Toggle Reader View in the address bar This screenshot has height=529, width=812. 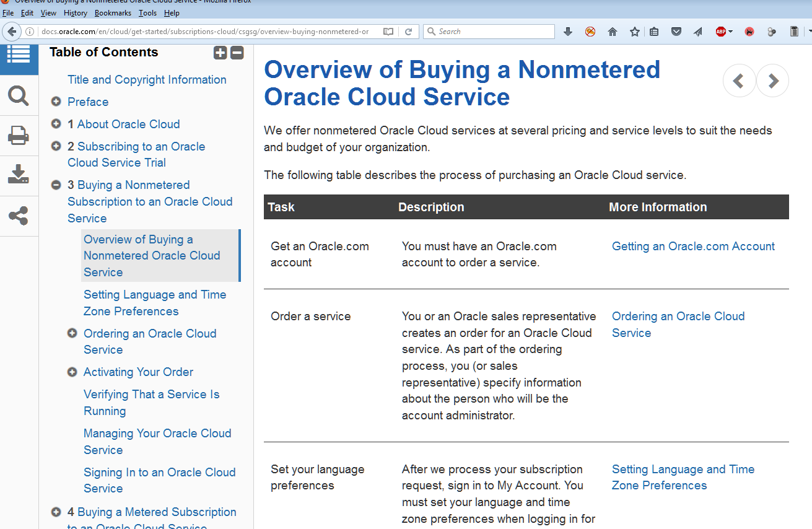coord(388,32)
